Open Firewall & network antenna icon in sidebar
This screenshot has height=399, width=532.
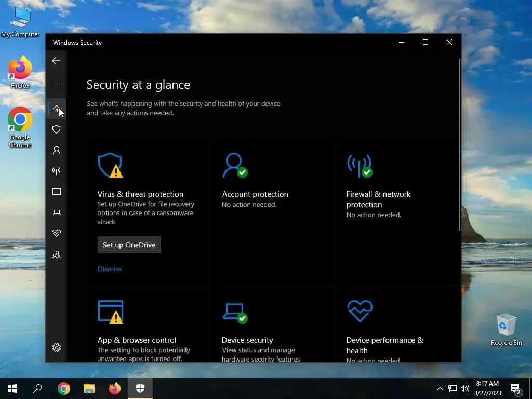[x=56, y=170]
